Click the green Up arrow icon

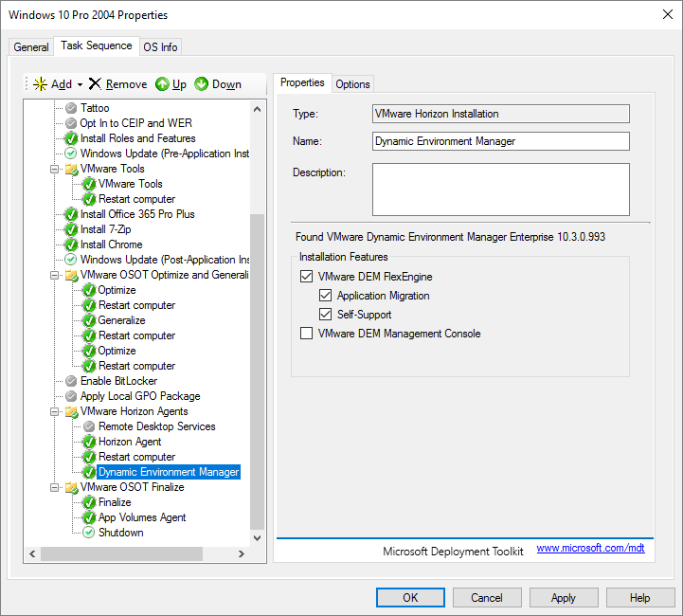162,84
